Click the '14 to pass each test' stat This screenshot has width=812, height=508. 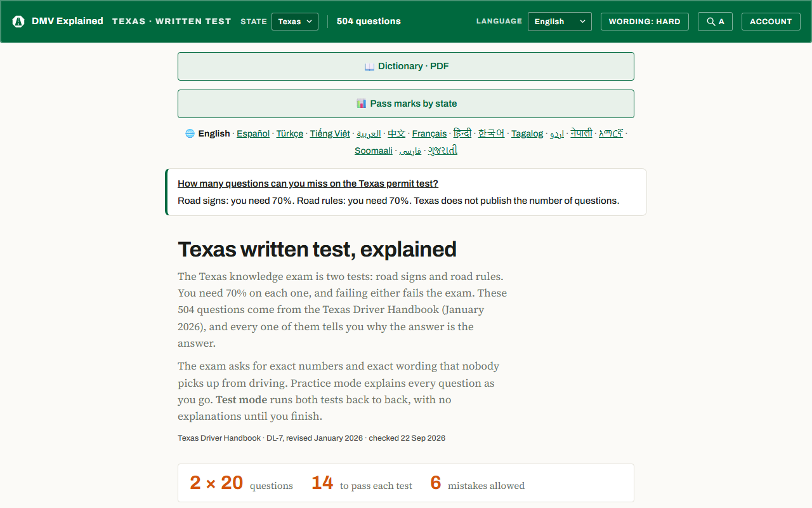click(362, 483)
